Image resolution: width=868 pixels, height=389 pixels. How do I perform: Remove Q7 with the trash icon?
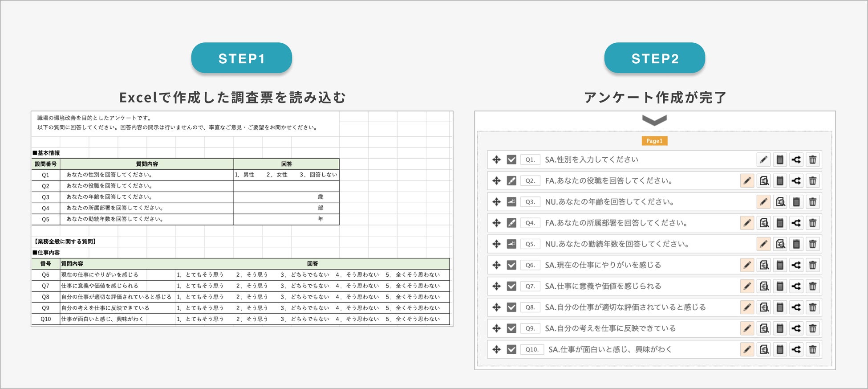813,286
